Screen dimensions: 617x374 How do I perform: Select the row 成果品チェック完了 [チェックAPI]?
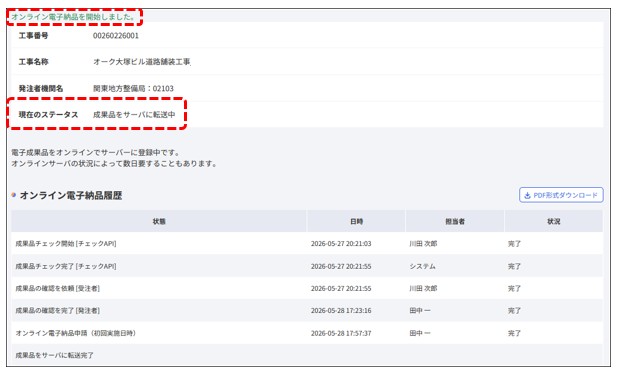(307, 266)
